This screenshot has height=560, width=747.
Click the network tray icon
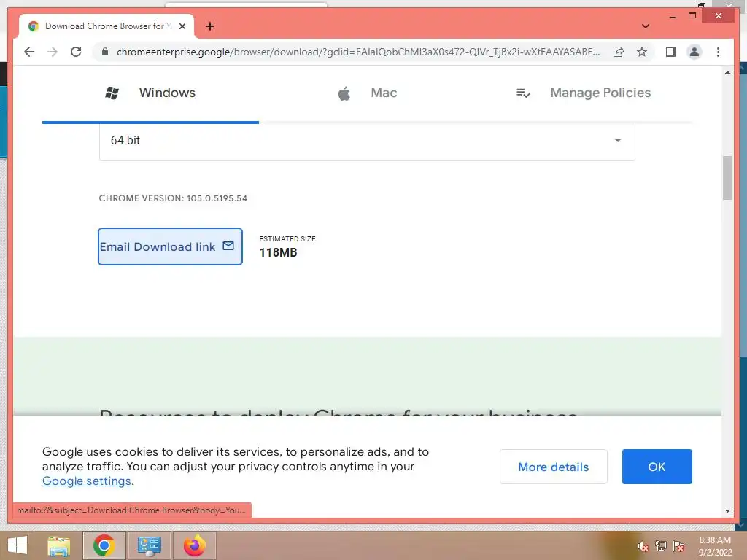[660, 546]
